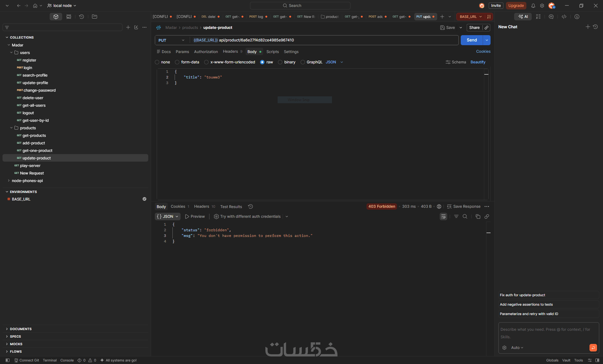The height and width of the screenshot is (364, 603).
Task: Open the request info icon
Action: [577, 17]
